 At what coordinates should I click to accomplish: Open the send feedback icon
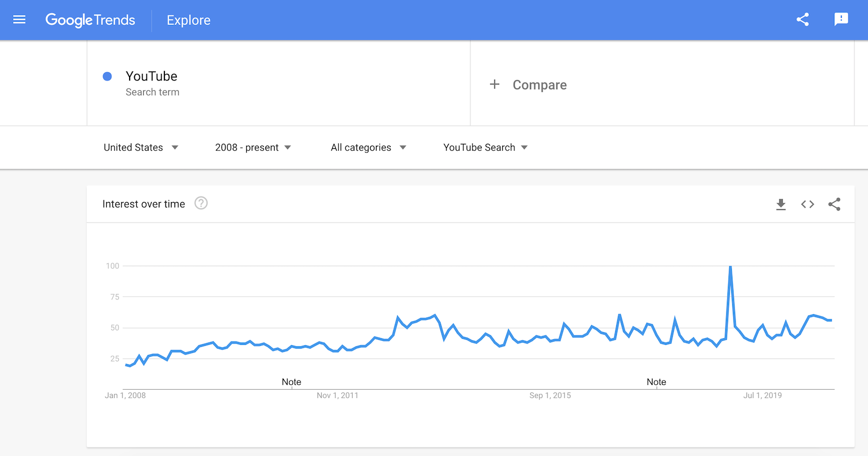tap(841, 19)
